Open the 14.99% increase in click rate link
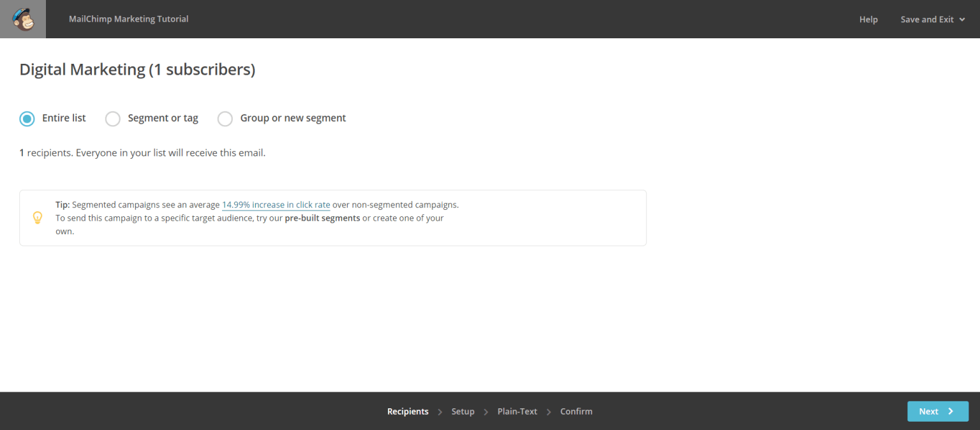Viewport: 980px width, 430px height. click(276, 205)
